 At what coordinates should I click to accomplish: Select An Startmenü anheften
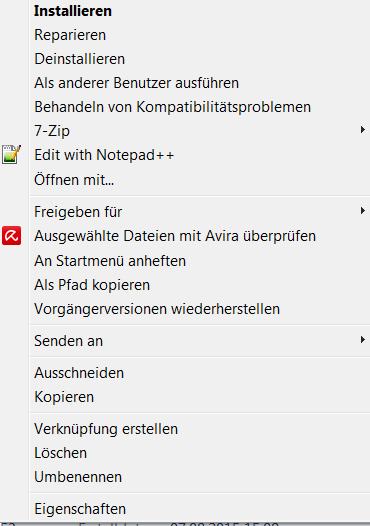110,261
